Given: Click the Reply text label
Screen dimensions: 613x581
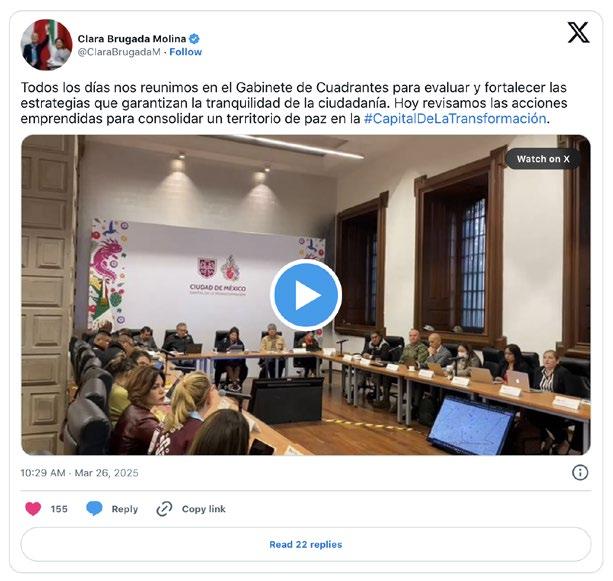Looking at the screenshot, I should pyautogui.click(x=125, y=509).
